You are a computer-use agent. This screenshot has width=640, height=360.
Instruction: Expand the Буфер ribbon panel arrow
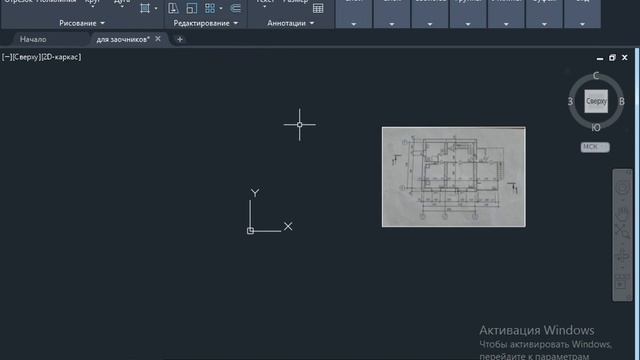(x=544, y=24)
